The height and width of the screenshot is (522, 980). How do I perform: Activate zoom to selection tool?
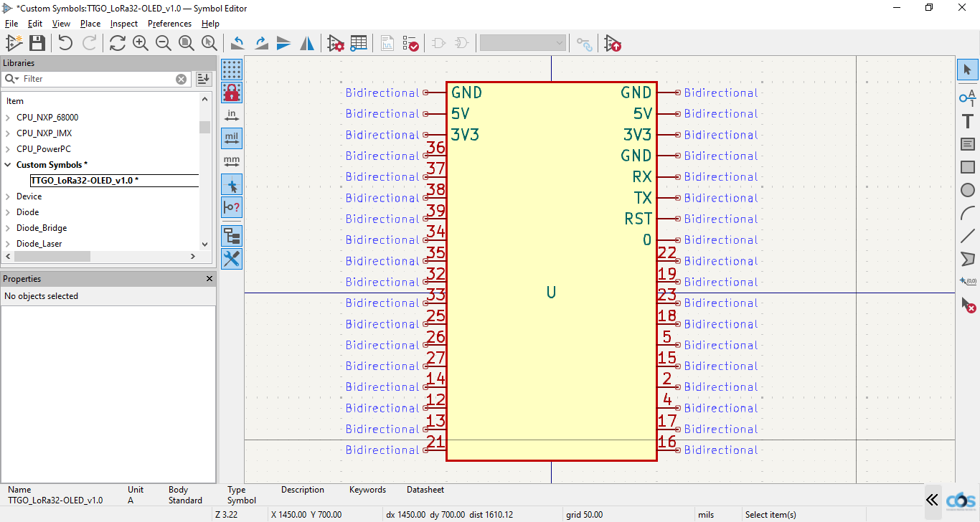(209, 43)
